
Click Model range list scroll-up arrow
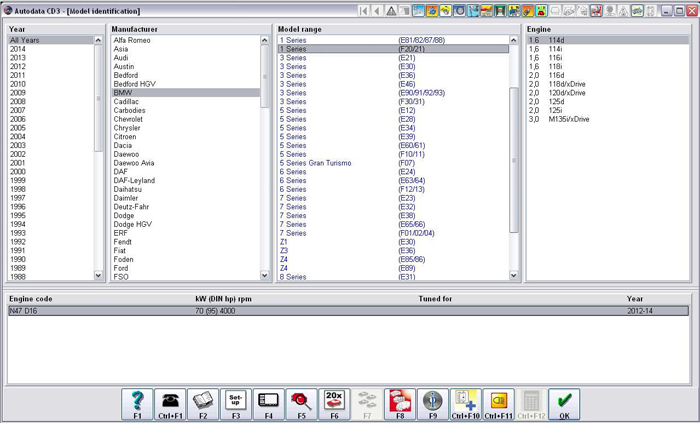coord(514,40)
